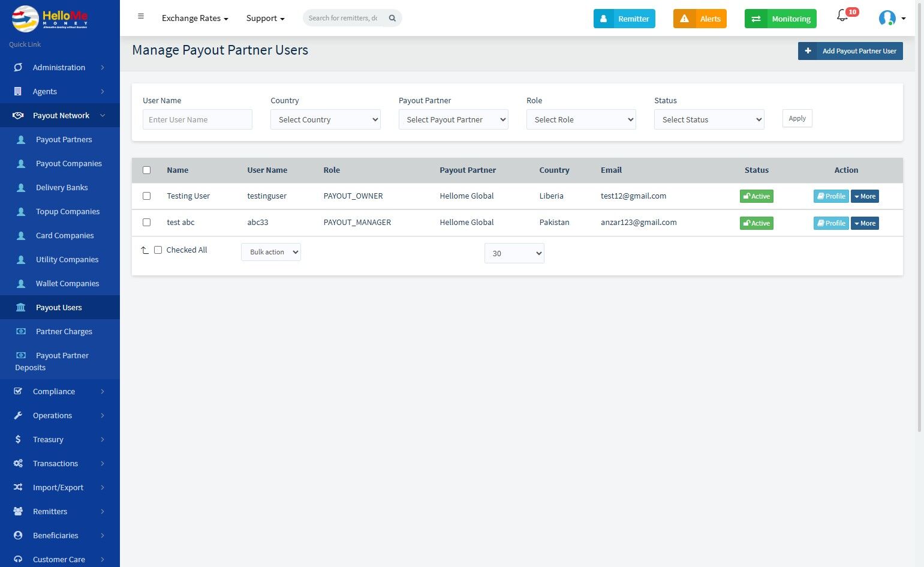This screenshot has width=924, height=567.
Task: Tick the Checked All checkbox
Action: click(158, 250)
